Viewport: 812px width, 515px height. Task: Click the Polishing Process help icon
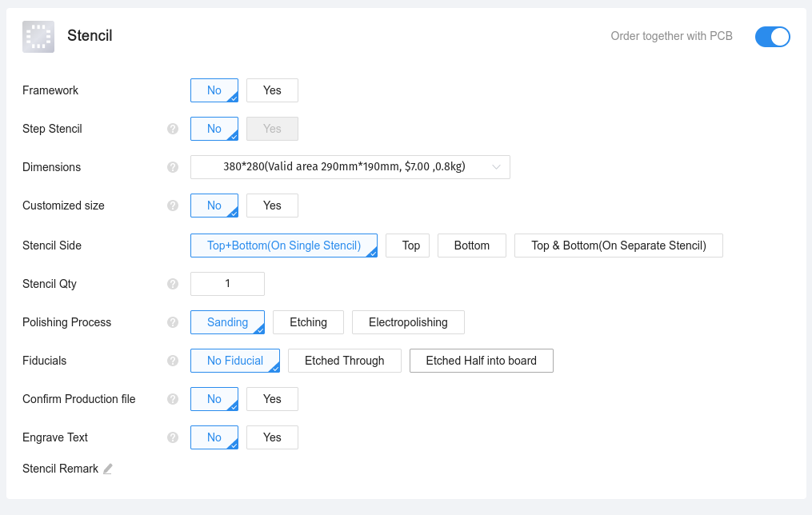[173, 322]
